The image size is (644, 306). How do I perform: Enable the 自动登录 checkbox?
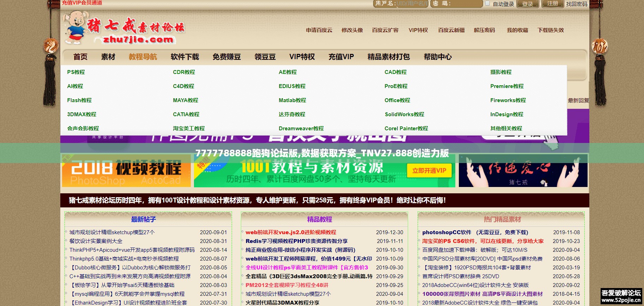(487, 4)
